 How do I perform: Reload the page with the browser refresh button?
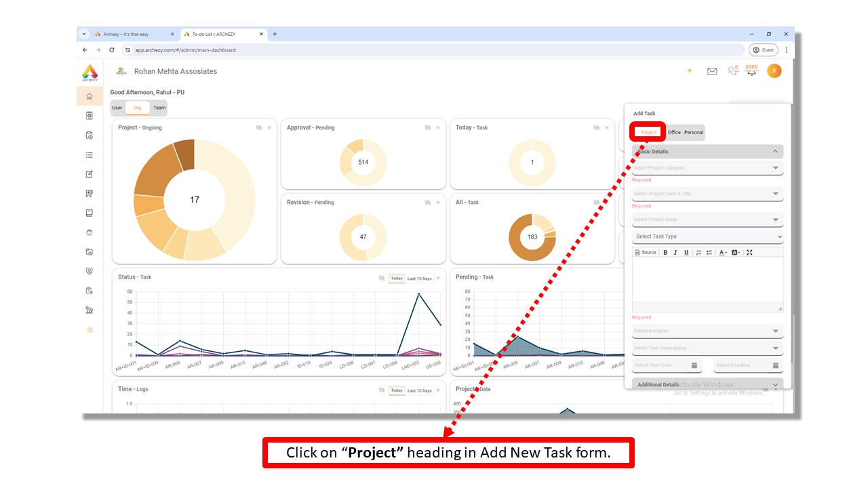112,50
